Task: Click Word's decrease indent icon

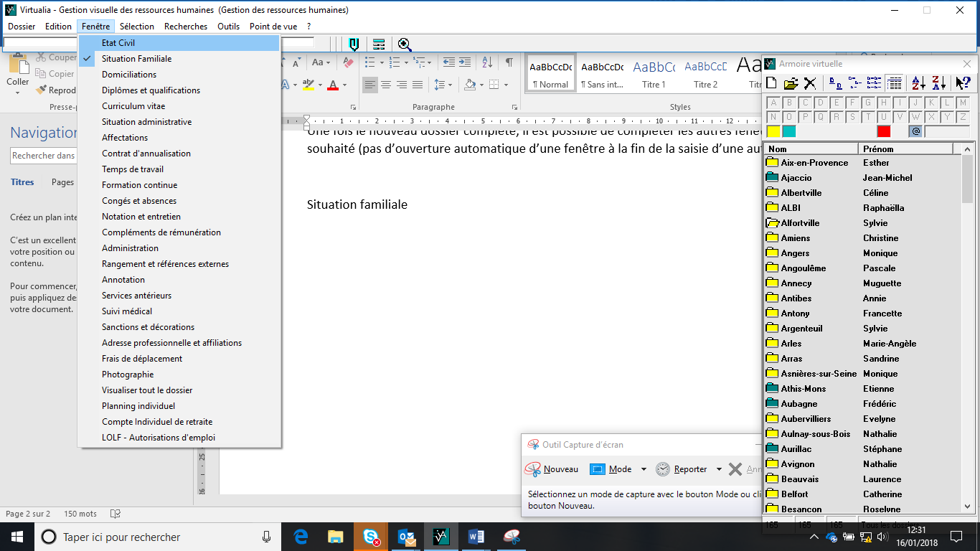Action: (x=449, y=62)
